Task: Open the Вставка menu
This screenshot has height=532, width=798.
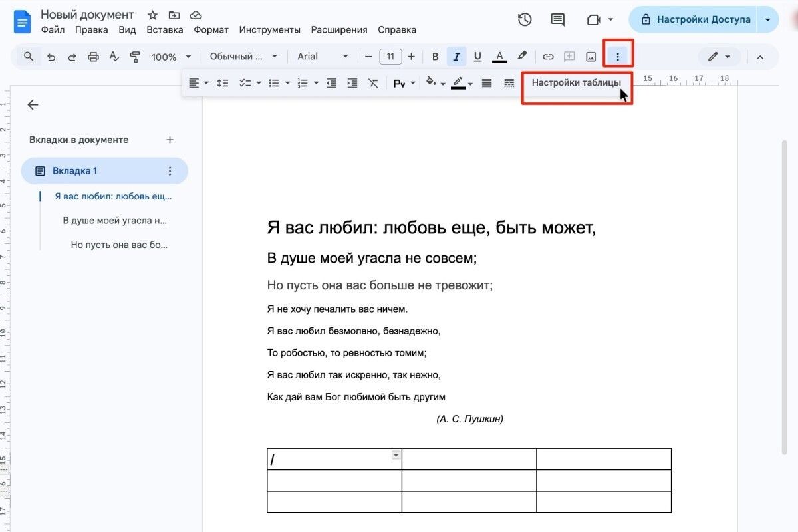Action: 165,30
